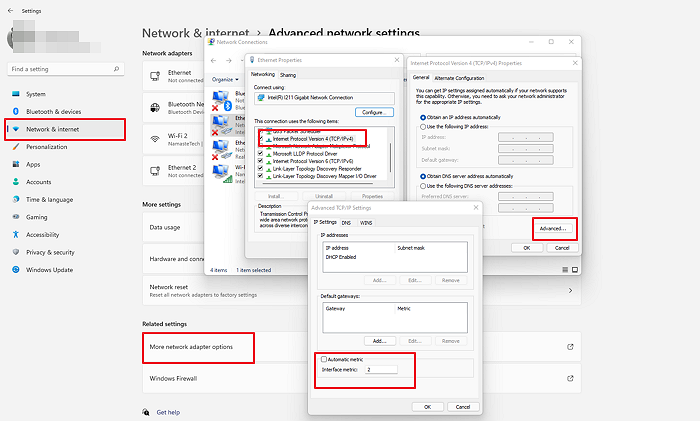
Task: Open the Organize dropdown menu
Action: 225,79
